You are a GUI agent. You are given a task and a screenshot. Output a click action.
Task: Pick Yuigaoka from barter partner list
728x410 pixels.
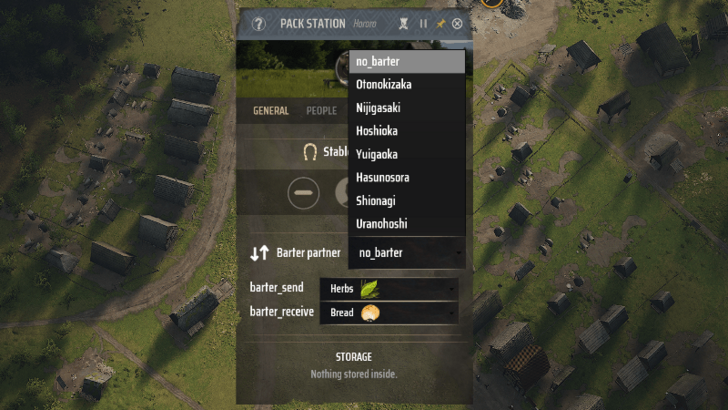click(407, 154)
